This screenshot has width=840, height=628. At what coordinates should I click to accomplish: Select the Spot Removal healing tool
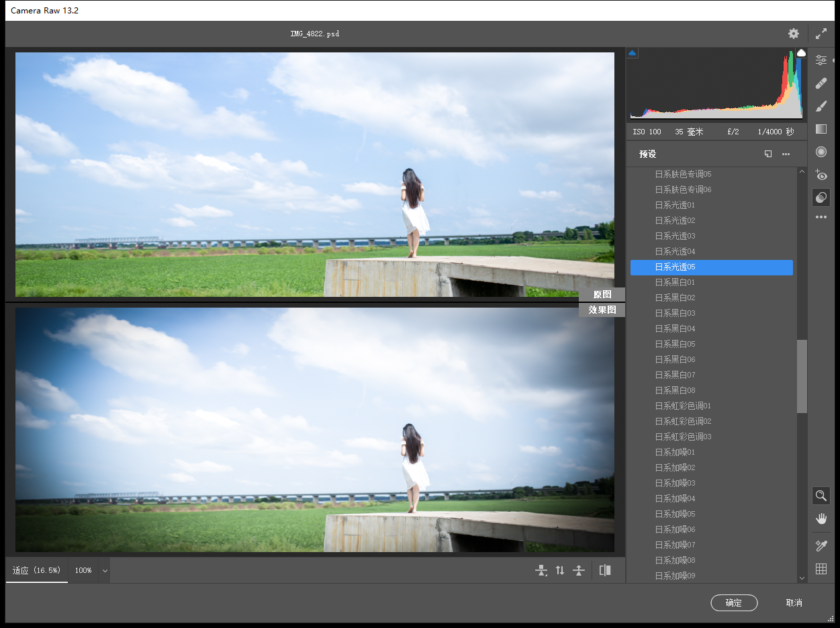[x=821, y=83]
